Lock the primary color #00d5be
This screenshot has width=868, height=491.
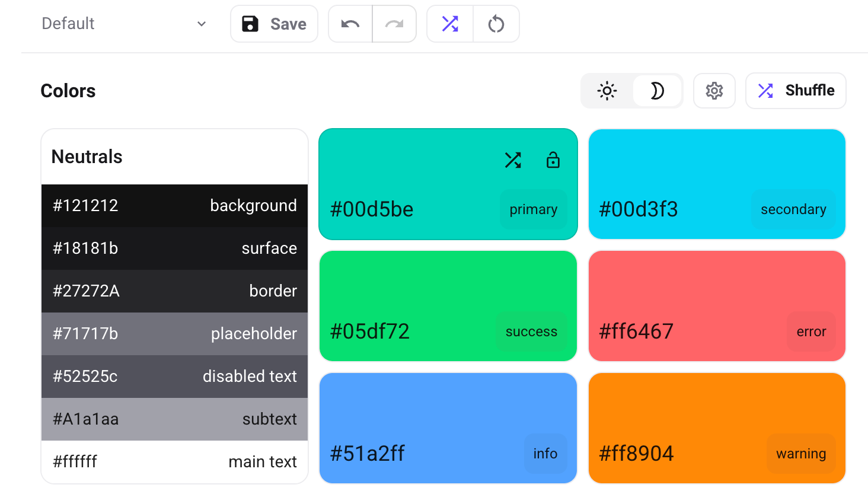(x=553, y=160)
